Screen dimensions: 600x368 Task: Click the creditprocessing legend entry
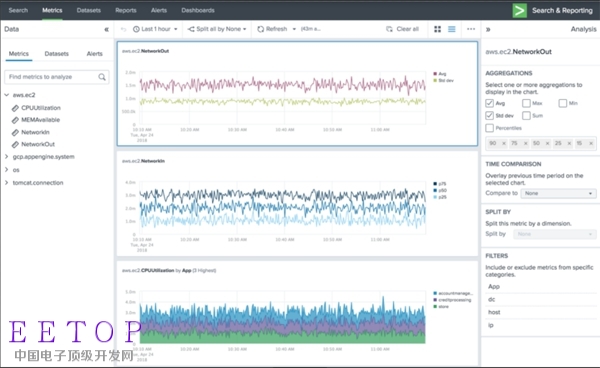tap(452, 300)
